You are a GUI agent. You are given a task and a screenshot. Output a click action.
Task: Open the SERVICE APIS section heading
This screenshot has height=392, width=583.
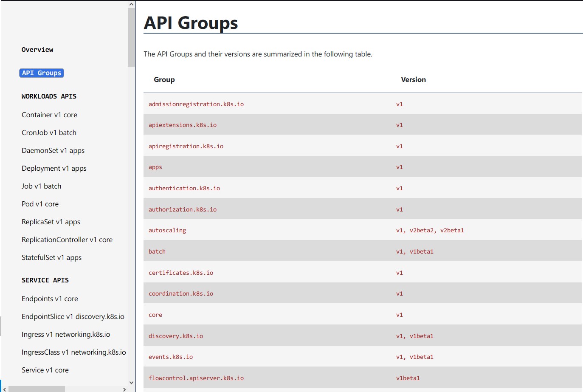(45, 280)
